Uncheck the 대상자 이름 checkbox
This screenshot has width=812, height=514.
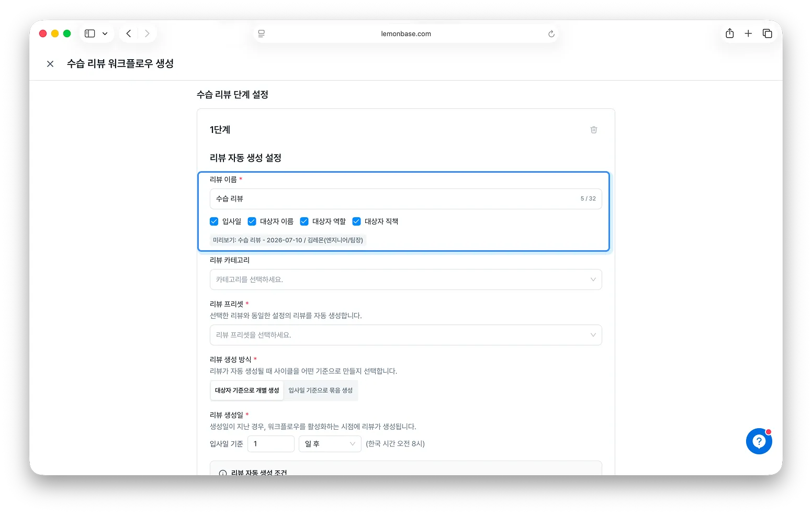tap(252, 221)
